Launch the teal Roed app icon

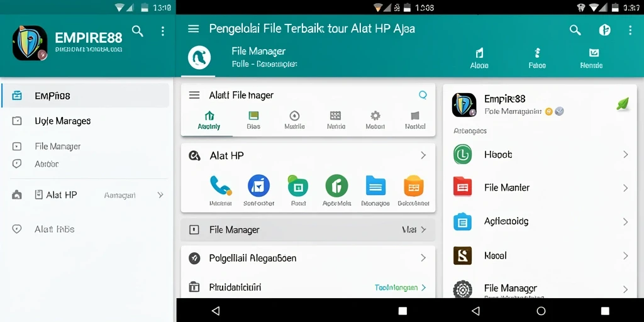(x=297, y=186)
